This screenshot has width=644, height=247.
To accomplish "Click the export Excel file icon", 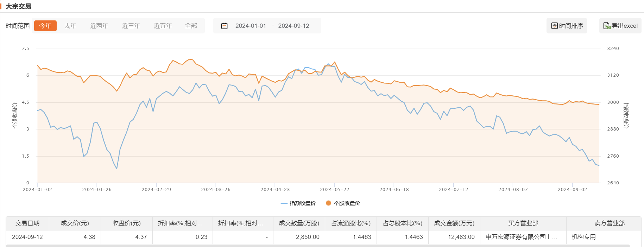I will [607, 26].
